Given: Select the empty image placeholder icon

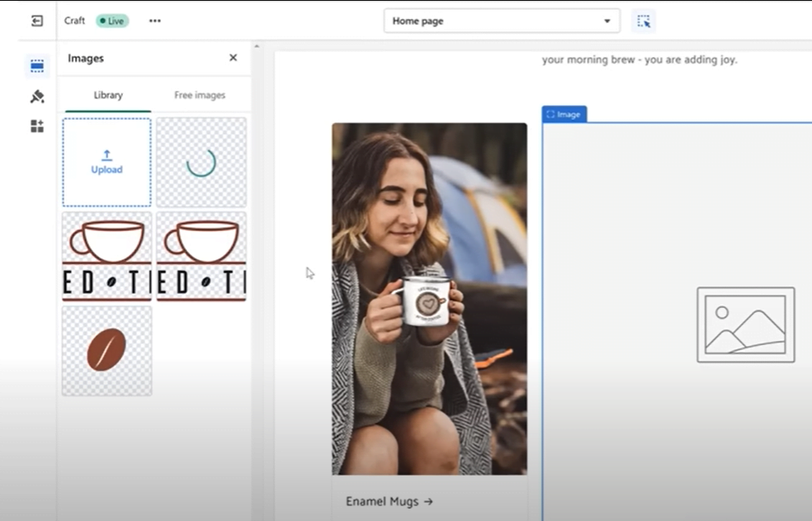Looking at the screenshot, I should point(745,324).
